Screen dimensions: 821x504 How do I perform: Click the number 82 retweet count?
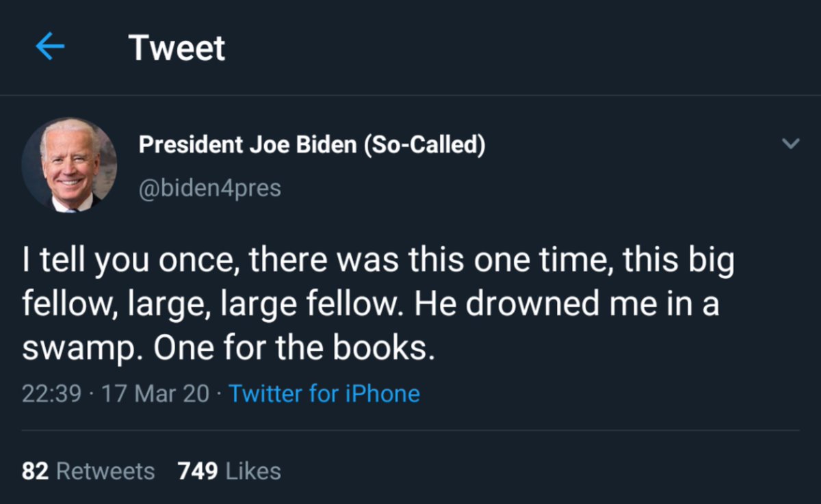[x=35, y=471]
